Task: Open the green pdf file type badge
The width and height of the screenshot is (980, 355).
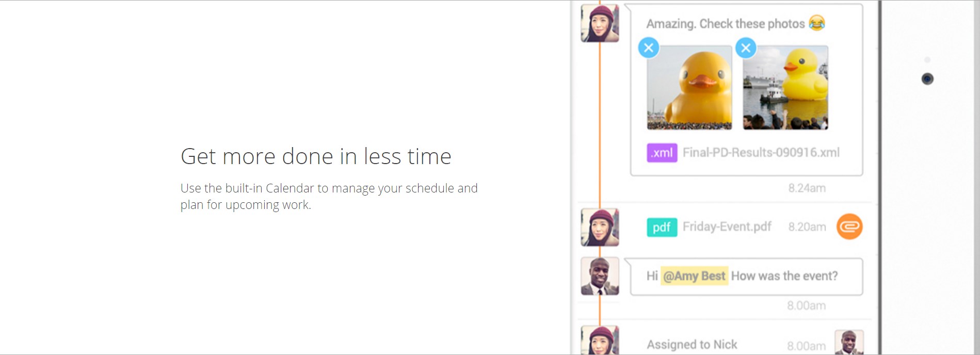Action: point(662,227)
